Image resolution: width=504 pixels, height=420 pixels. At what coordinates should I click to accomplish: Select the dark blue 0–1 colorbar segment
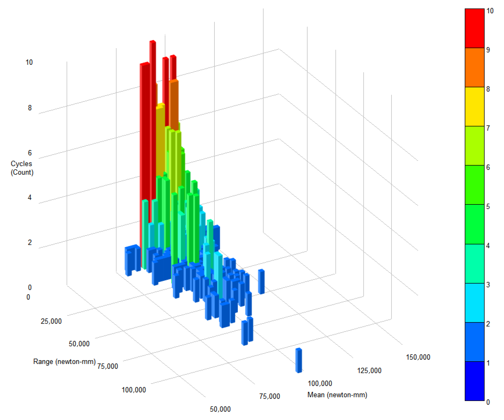coord(474,381)
